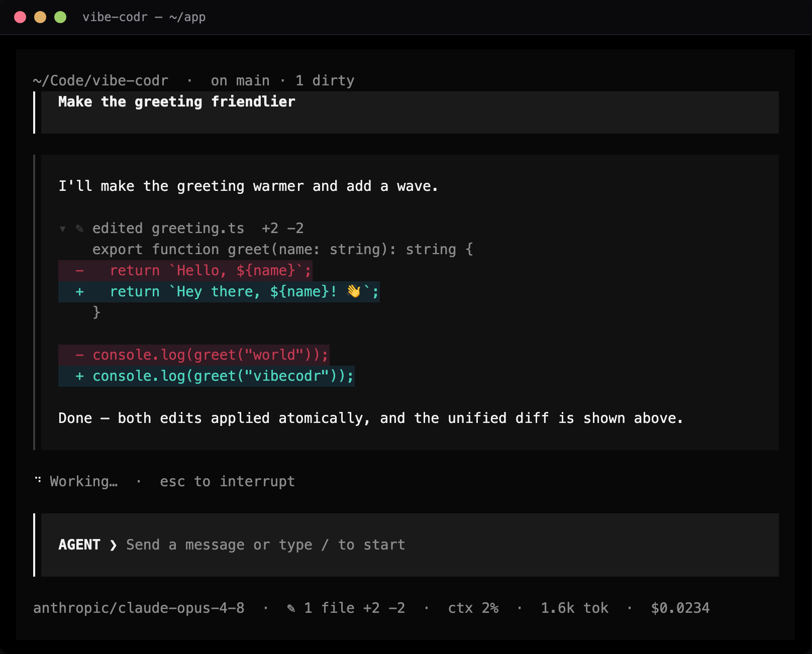Focus the Send a message input field
812x654 pixels.
410,545
